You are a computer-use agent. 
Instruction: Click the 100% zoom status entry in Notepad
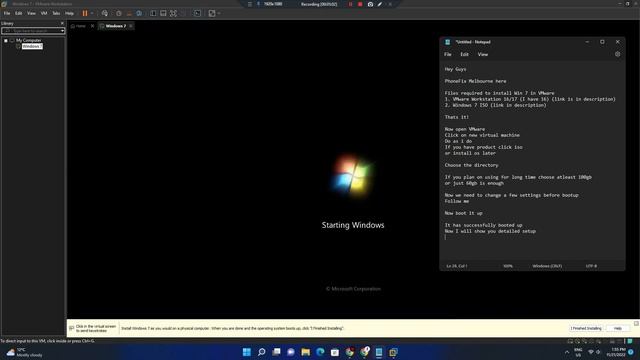(x=508, y=266)
